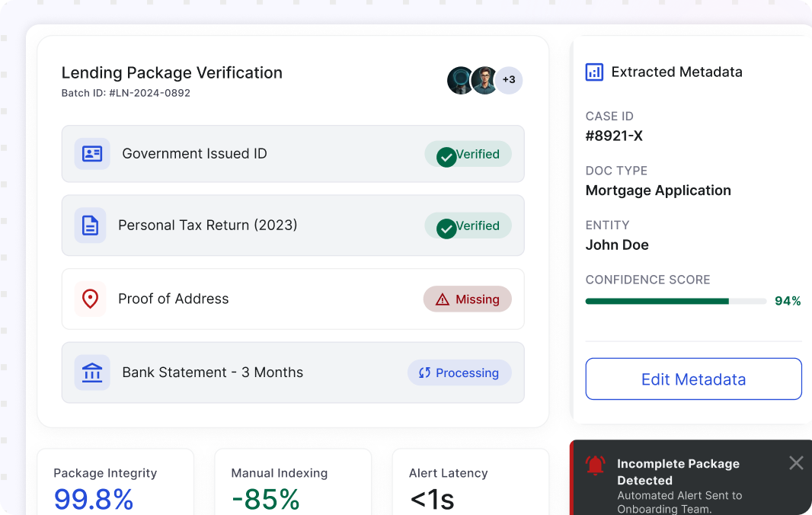Viewport: 812px width, 515px height.
Task: Click the green checkmark on Personal Tax Return
Action: [x=446, y=229]
